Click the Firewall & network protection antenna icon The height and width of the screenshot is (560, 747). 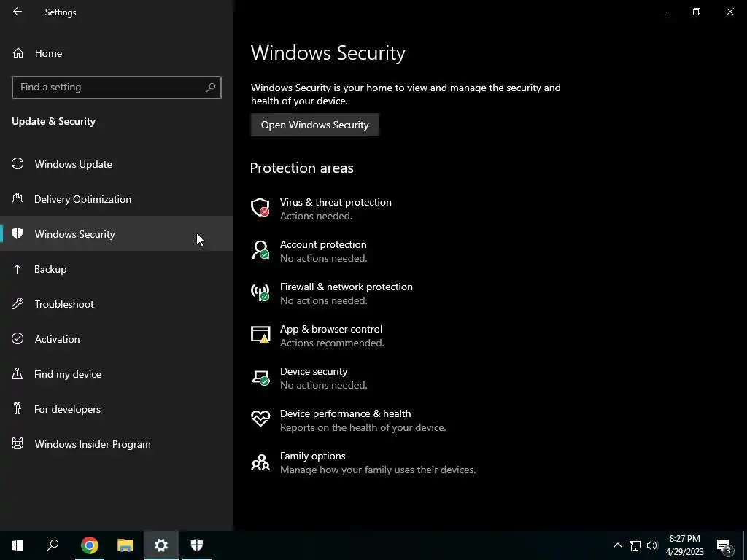[260, 292]
